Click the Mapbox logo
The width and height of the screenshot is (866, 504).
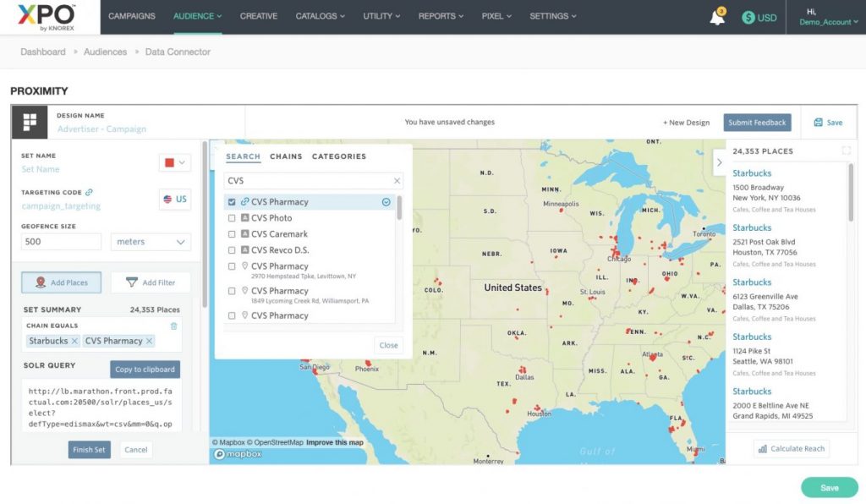pos(238,454)
